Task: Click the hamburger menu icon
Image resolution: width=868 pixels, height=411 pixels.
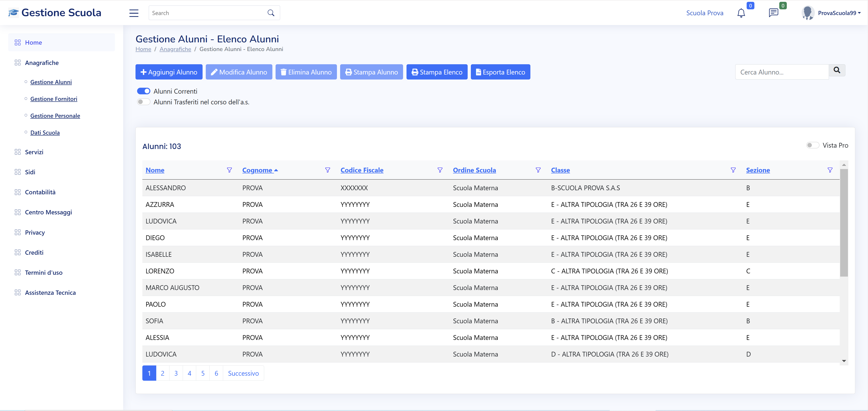Action: (x=134, y=13)
